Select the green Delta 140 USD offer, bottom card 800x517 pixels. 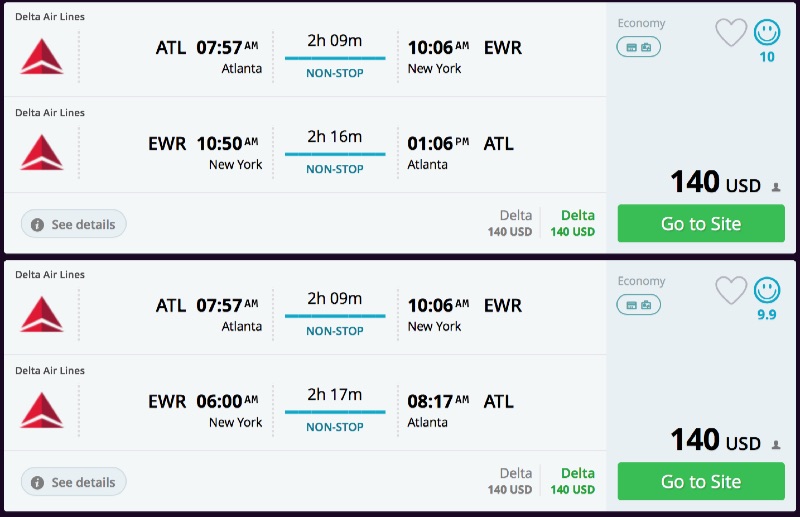[x=573, y=481]
